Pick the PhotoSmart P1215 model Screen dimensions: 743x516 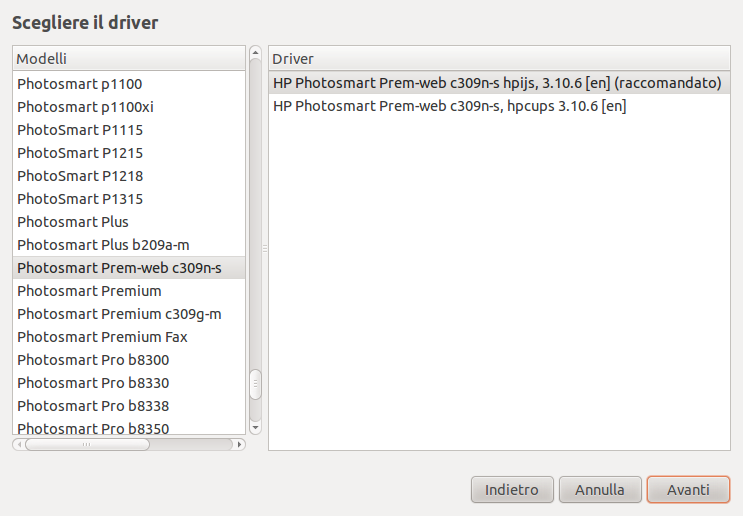[129, 153]
